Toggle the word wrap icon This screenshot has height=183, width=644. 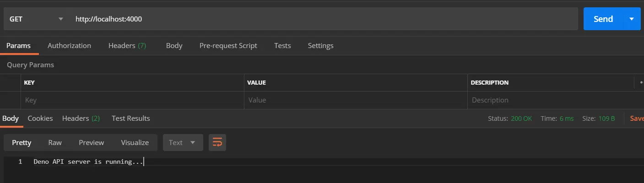click(217, 143)
